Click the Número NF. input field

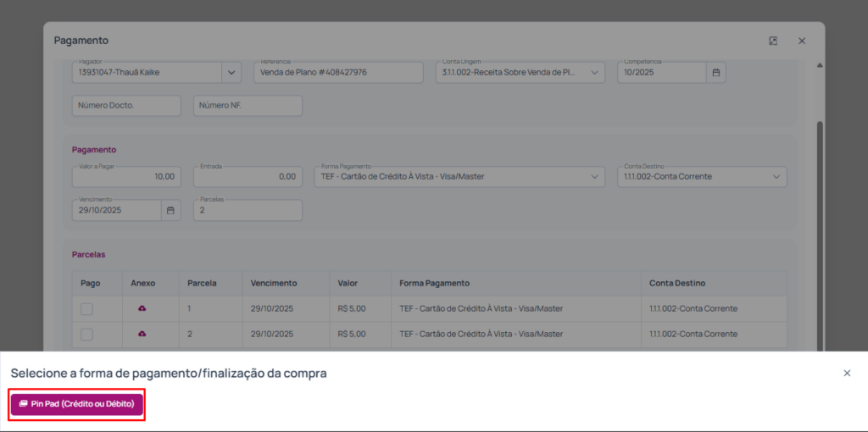(248, 106)
